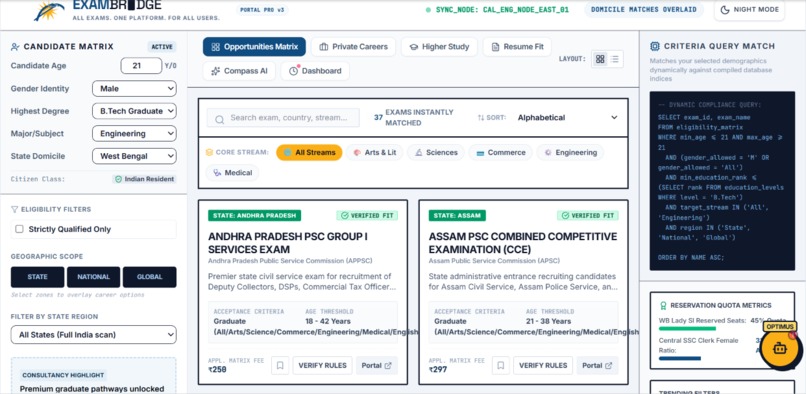Click the Reservation Quota Metrics badge icon

pos(663,306)
